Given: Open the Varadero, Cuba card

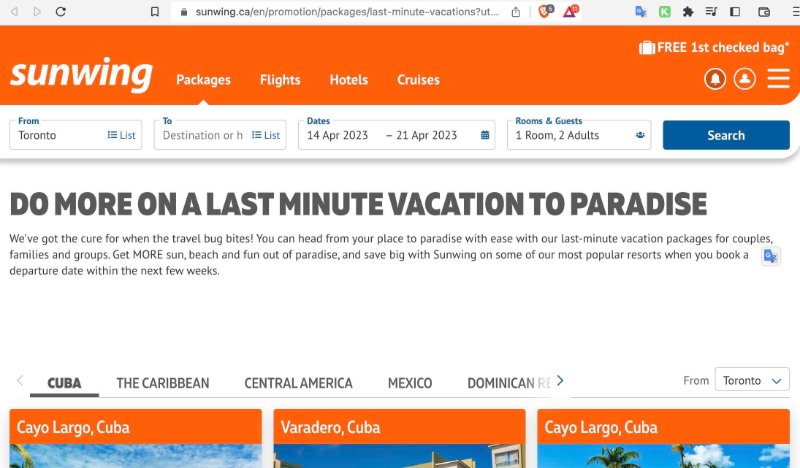Looking at the screenshot, I should [399, 438].
